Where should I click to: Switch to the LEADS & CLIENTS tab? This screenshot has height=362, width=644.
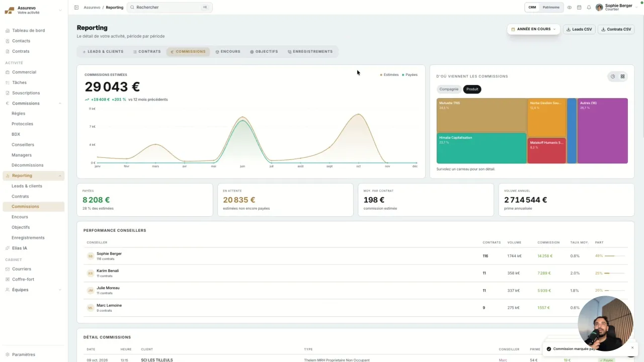(103, 52)
